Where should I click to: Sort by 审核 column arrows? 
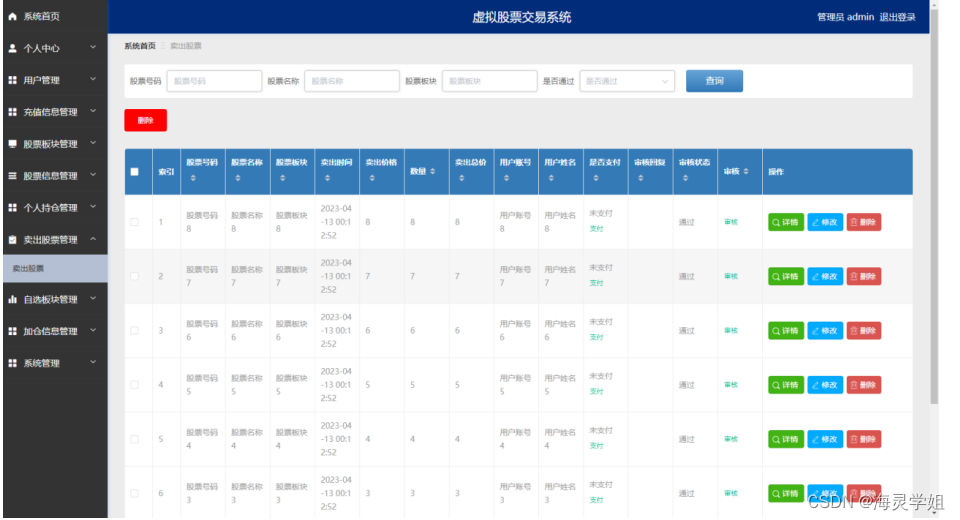pyautogui.click(x=746, y=171)
